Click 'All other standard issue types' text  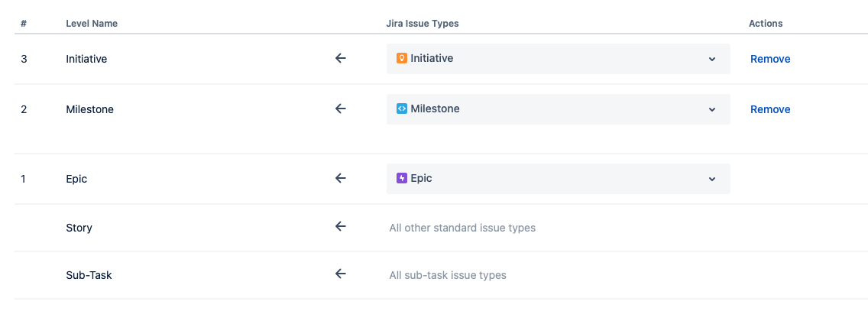tap(462, 228)
